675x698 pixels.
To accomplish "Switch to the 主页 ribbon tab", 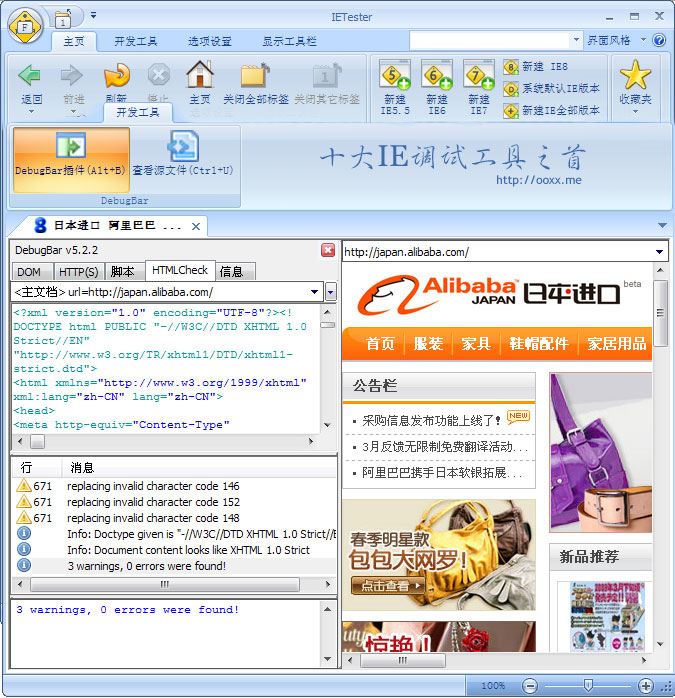I will (x=74, y=41).
